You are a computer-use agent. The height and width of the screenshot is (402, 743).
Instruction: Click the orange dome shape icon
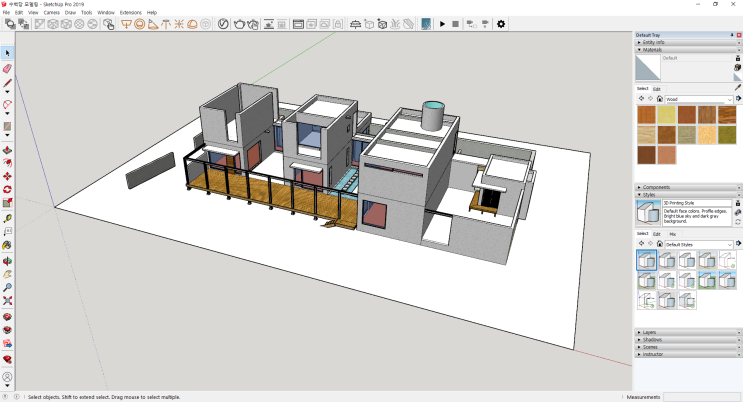(x=192, y=24)
